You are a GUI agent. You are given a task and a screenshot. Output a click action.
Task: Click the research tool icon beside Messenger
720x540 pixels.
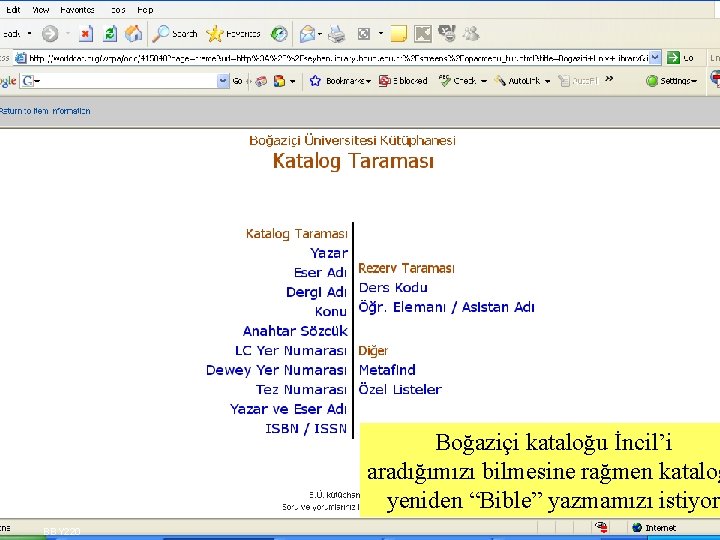(x=447, y=34)
